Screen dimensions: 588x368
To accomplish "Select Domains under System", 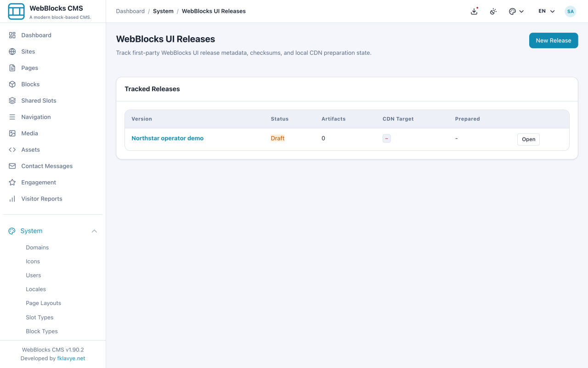I will click(x=37, y=247).
